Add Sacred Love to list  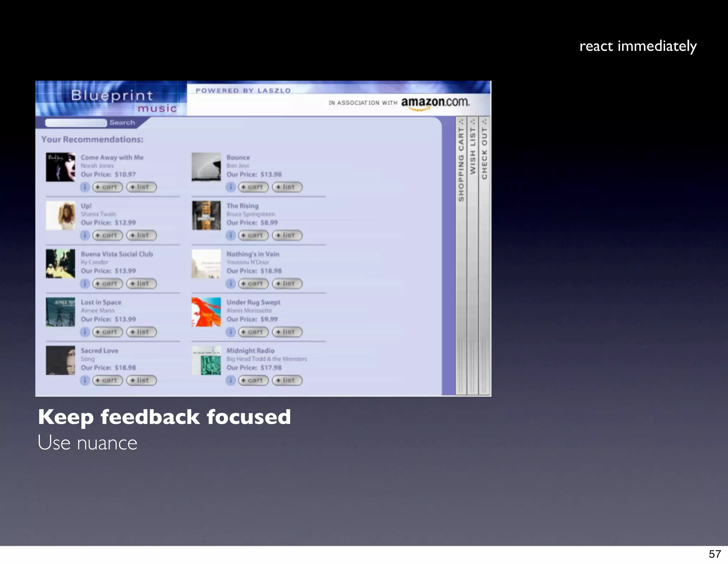(141, 380)
